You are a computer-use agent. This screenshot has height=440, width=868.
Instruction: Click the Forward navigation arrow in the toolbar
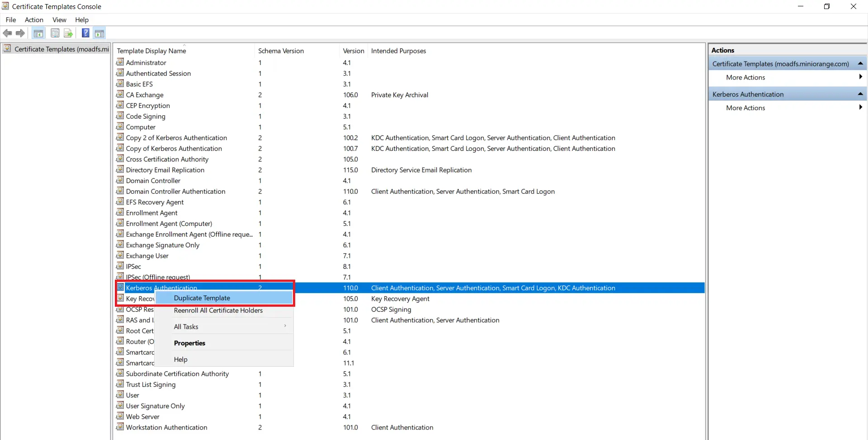point(20,33)
